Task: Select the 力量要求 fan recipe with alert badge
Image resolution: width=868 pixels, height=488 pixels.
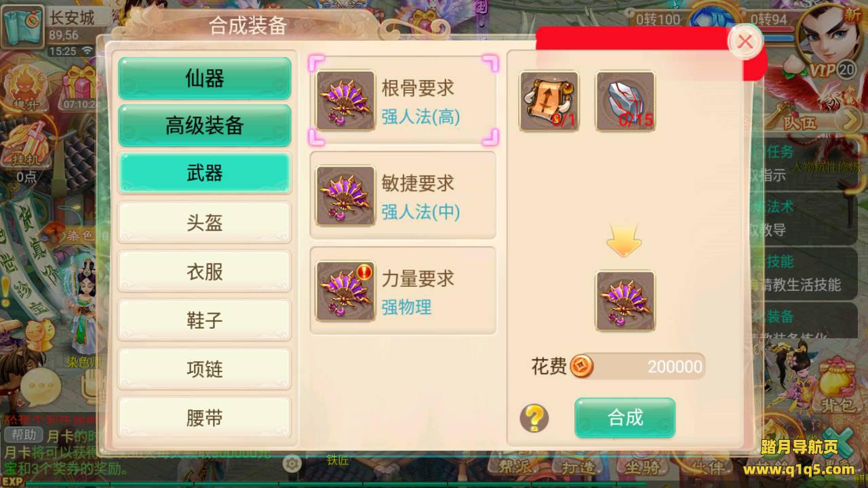Action: [x=403, y=291]
